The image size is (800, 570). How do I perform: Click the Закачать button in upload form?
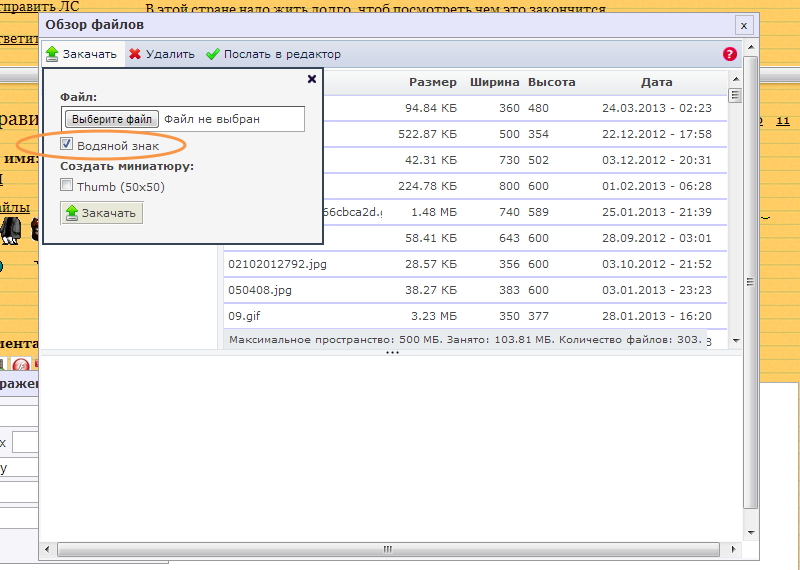tap(102, 213)
